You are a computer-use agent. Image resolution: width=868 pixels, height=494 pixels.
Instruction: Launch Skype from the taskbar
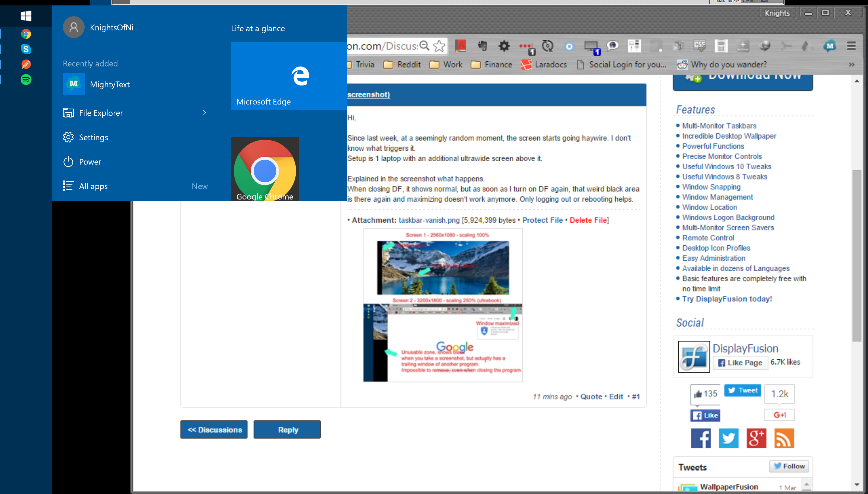[26, 49]
